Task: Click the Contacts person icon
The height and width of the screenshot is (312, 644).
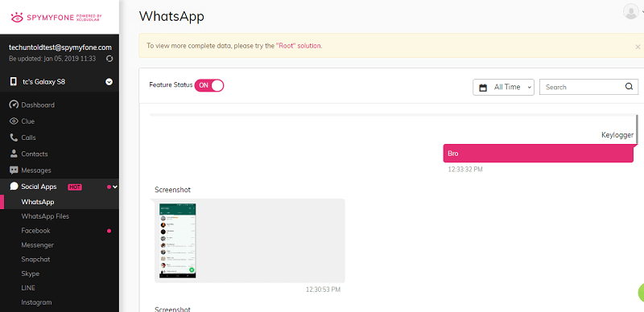Action: pyautogui.click(x=14, y=154)
